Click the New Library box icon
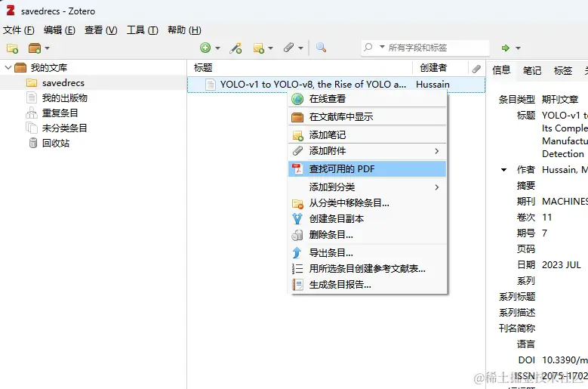The width and height of the screenshot is (588, 389). [35, 48]
